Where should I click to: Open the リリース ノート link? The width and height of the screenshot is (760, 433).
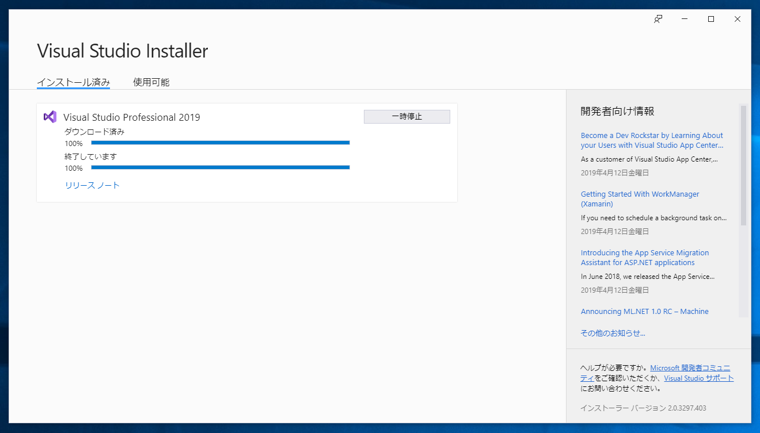click(92, 185)
